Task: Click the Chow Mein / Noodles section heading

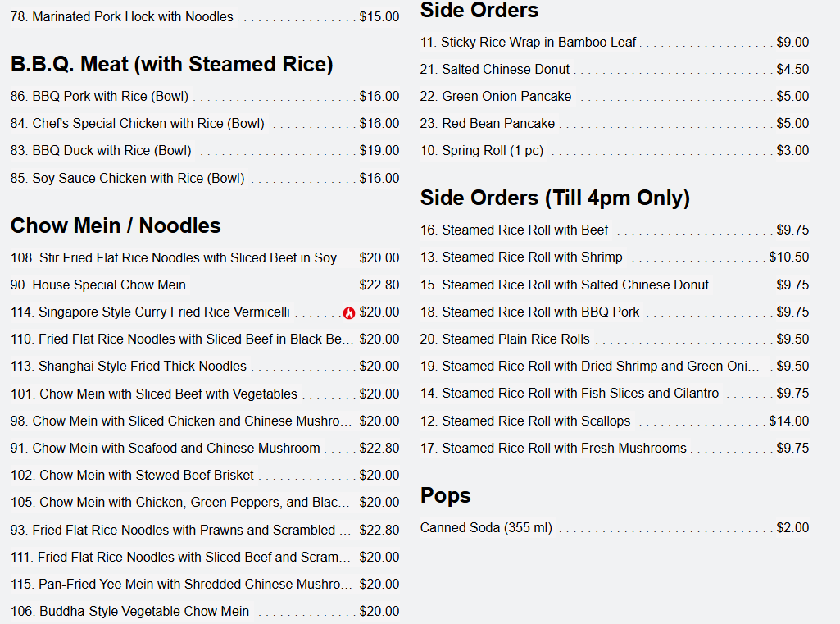Action: point(116,225)
